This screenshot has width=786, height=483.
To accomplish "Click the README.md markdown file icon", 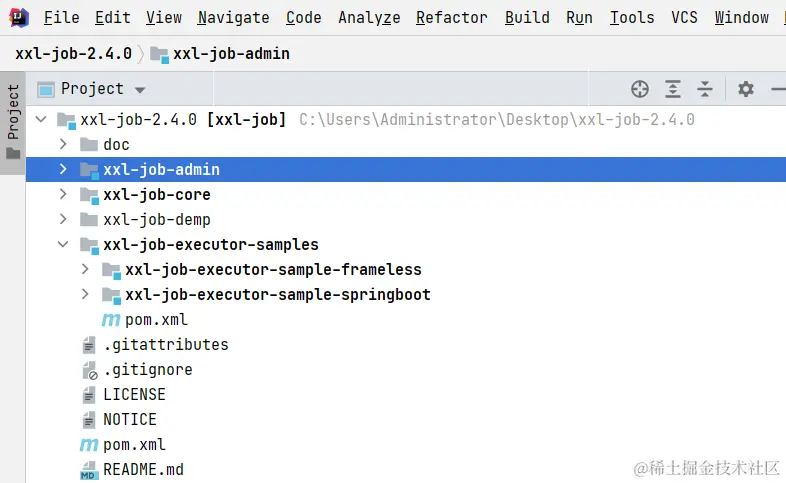I will pyautogui.click(x=88, y=470).
